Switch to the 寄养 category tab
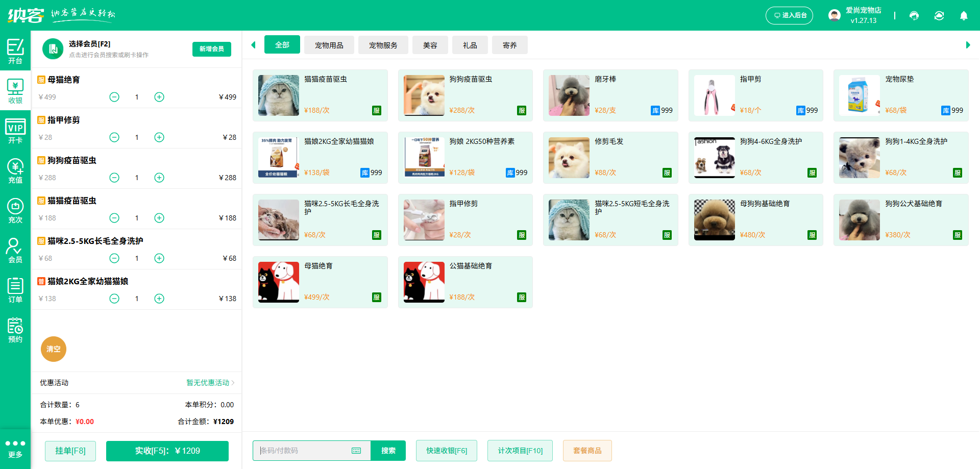Screen dimensions: 980x469 (x=509, y=45)
